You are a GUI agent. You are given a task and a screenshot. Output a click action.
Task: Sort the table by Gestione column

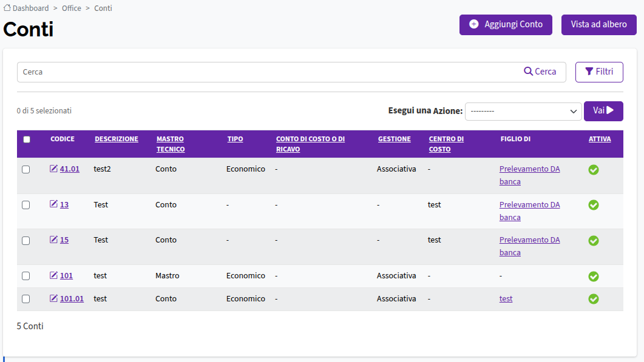[x=395, y=139]
